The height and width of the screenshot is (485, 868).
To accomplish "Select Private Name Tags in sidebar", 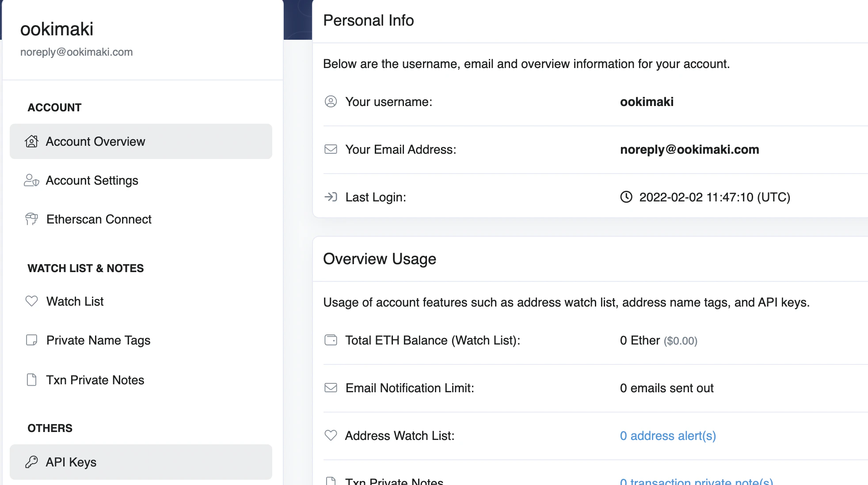I will coord(98,340).
